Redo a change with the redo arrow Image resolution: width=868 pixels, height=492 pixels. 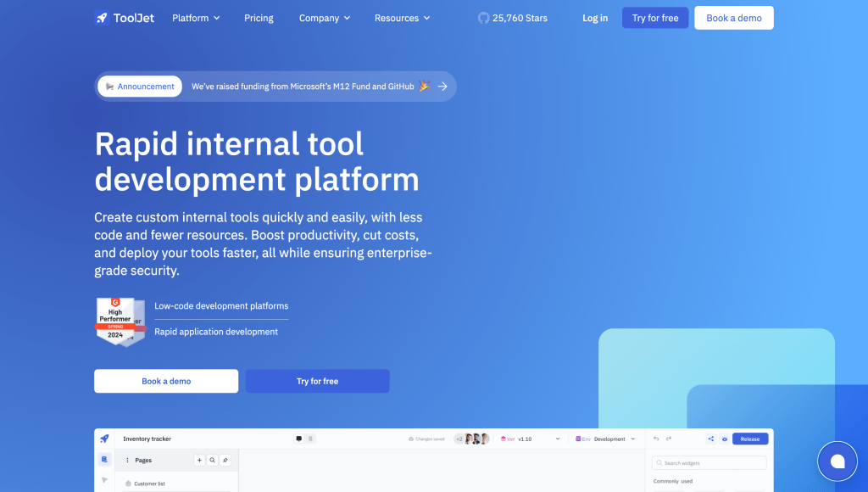(x=669, y=439)
